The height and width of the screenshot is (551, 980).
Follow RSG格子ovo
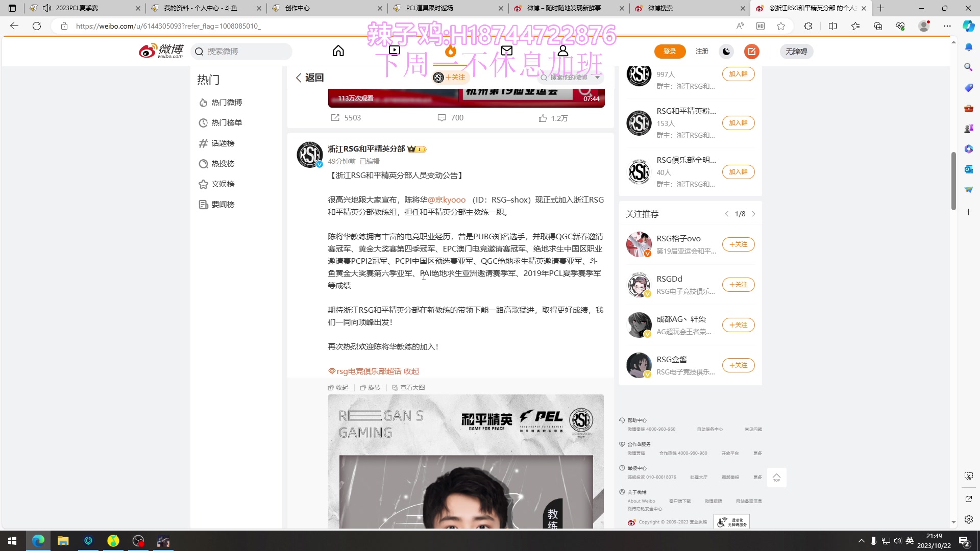click(738, 244)
